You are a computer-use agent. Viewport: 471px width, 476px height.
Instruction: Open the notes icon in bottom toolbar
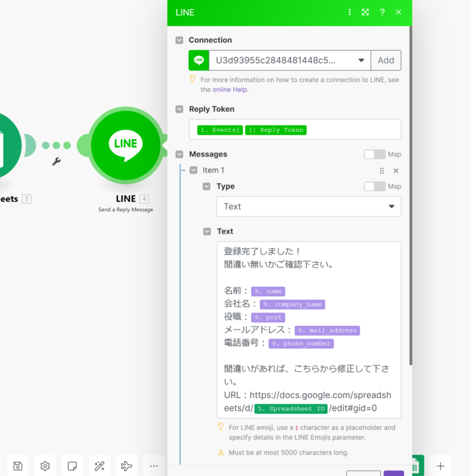tap(72, 466)
